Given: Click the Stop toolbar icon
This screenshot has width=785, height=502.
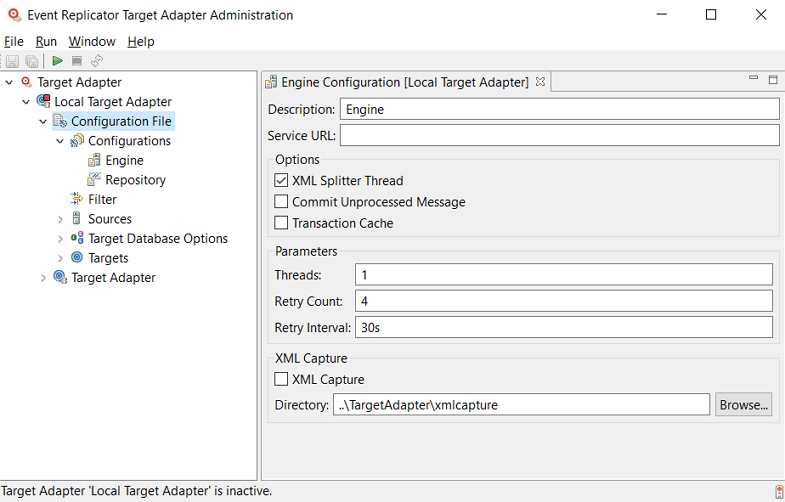Looking at the screenshot, I should click(x=77, y=61).
